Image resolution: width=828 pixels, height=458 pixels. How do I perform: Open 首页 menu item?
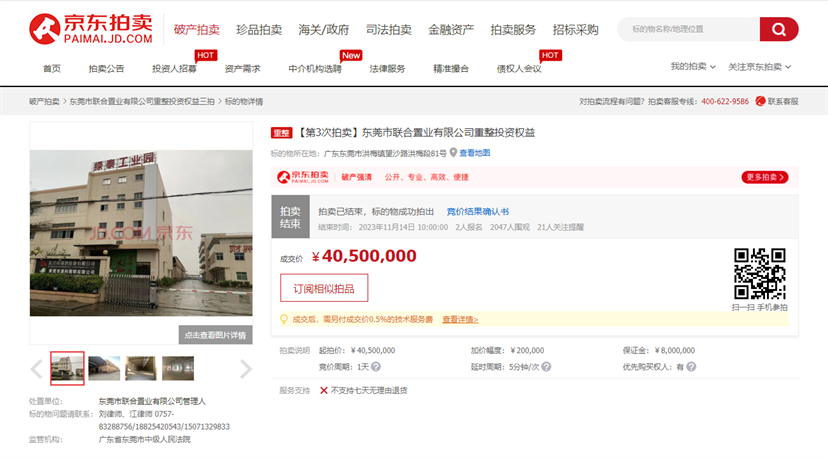pos(52,69)
